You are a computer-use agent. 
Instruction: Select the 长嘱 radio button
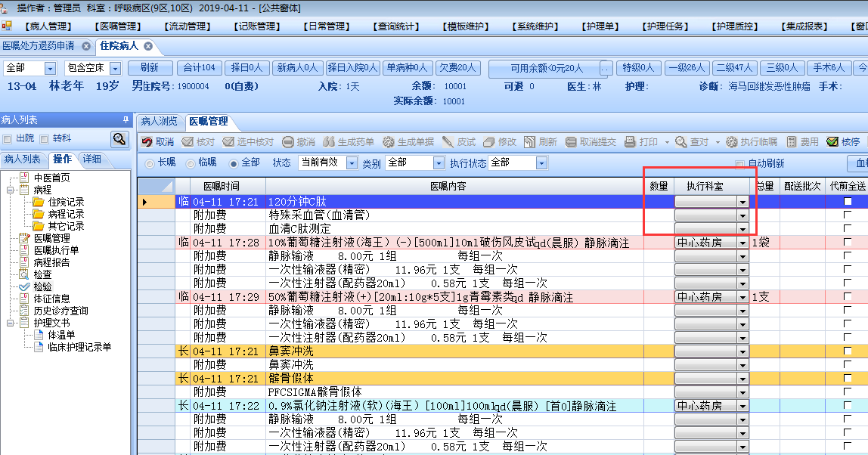click(150, 163)
